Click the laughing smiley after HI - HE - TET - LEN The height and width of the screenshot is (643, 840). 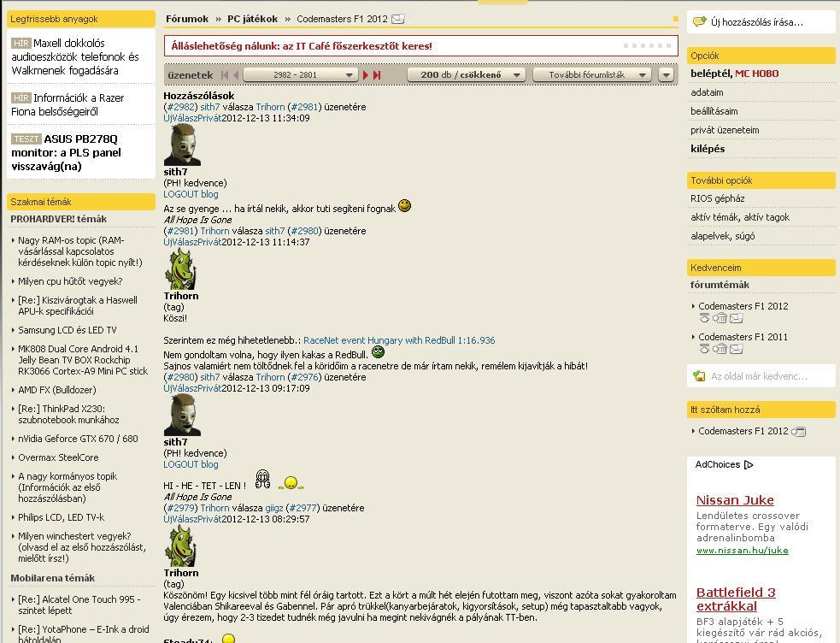click(x=262, y=479)
